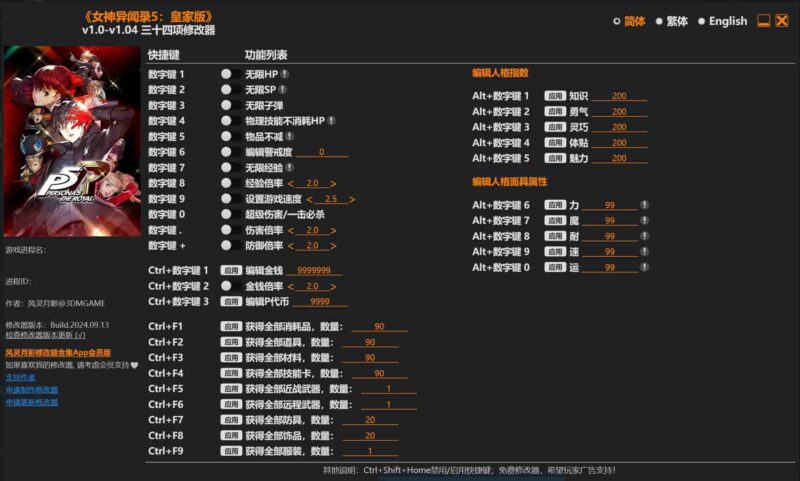This screenshot has width=800, height=481.
Task: Click 应用 button for 编辑P代币
Action: [231, 301]
